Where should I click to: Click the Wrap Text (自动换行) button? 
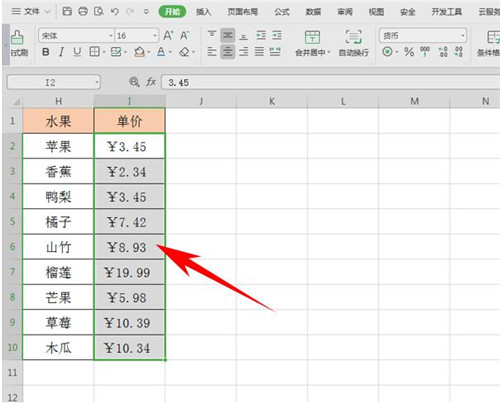click(353, 43)
